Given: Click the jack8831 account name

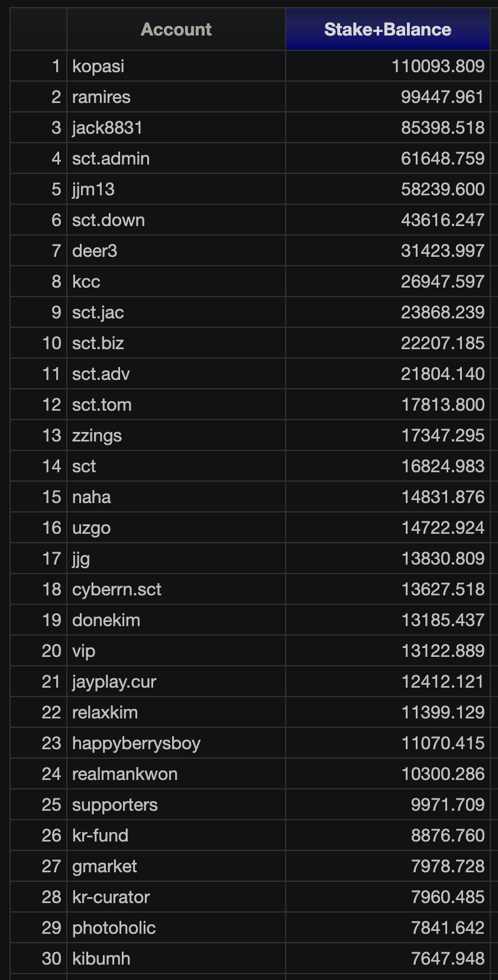Looking at the screenshot, I should click(x=107, y=128).
